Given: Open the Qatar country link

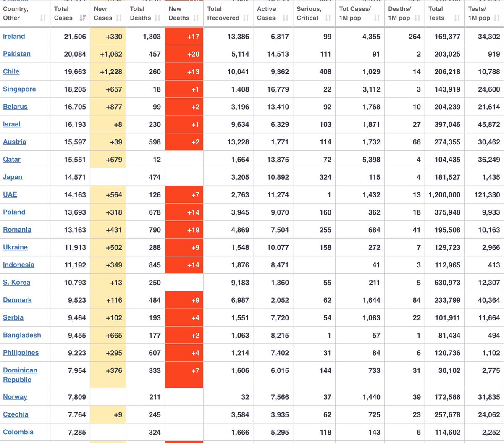Looking at the screenshot, I should point(12,160).
